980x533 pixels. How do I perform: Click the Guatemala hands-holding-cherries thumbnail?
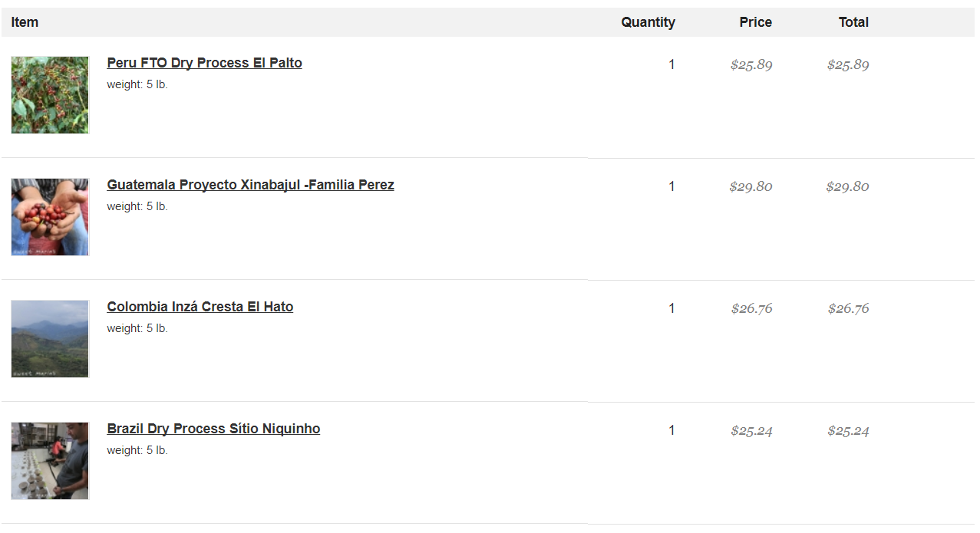(50, 217)
